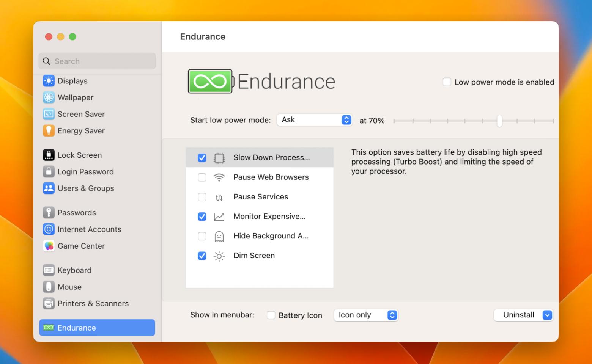Click the Lock Screen padlock icon
Screen dimensions: 592x364
point(49,155)
